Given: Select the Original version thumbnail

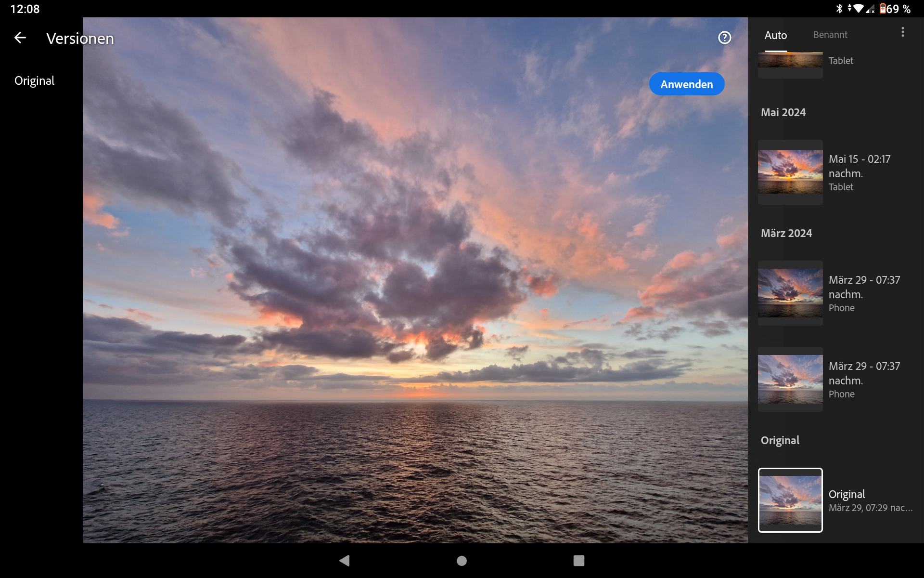Looking at the screenshot, I should click(790, 500).
